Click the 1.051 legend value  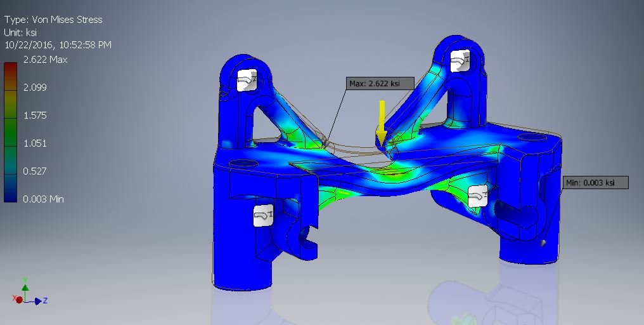coord(35,143)
